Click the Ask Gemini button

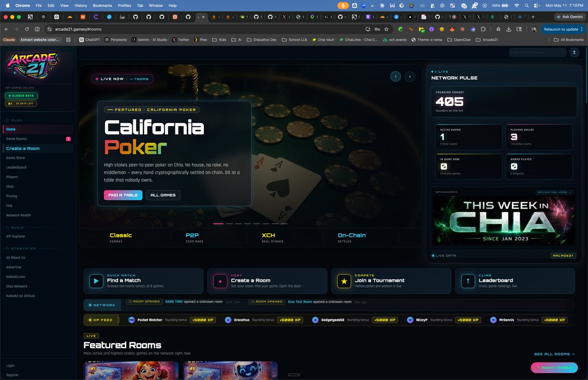[570, 17]
